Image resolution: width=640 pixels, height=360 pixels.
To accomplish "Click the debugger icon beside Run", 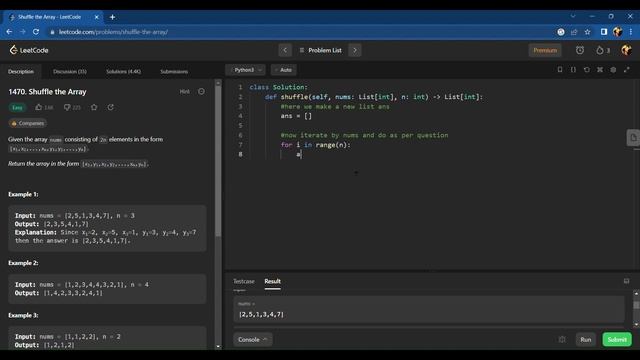I will click(562, 340).
